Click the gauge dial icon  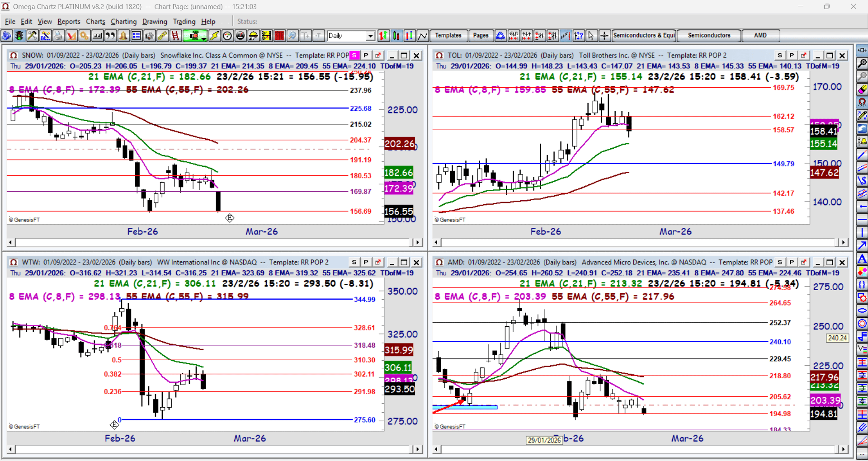click(227, 36)
